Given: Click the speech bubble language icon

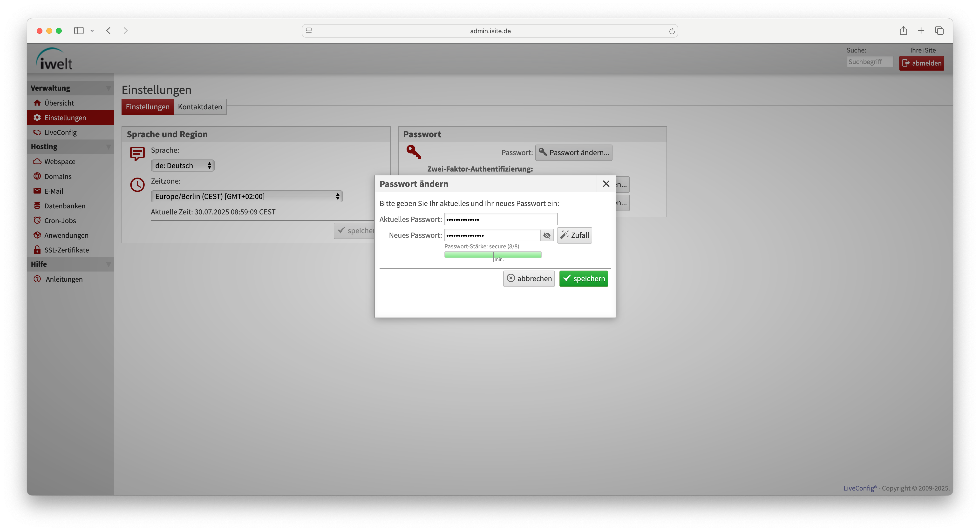Looking at the screenshot, I should pos(137,153).
